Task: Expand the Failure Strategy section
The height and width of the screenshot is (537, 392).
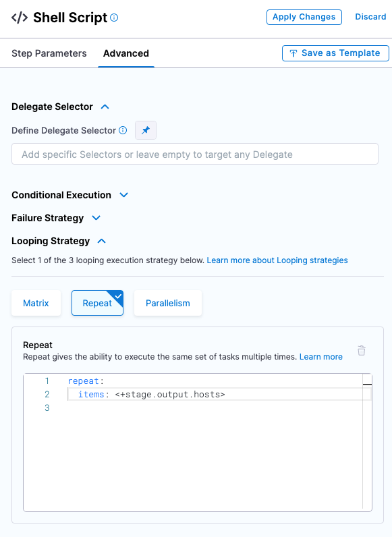Action: point(96,218)
